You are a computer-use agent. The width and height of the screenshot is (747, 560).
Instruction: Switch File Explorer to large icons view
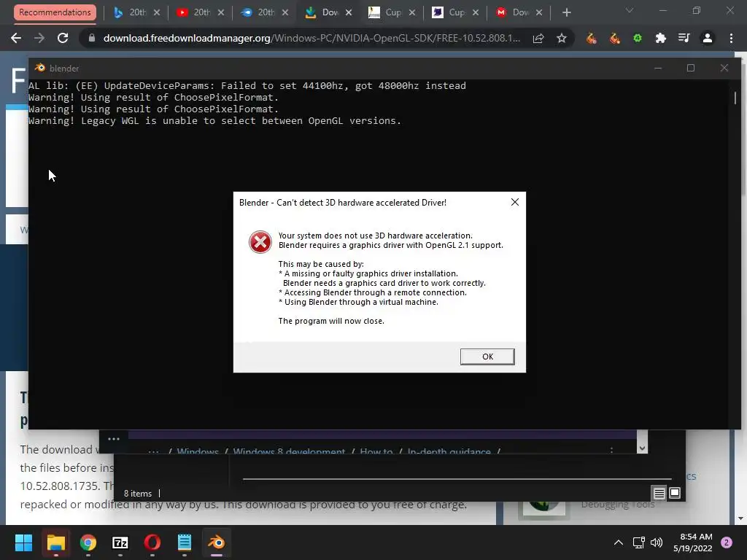pos(675,493)
